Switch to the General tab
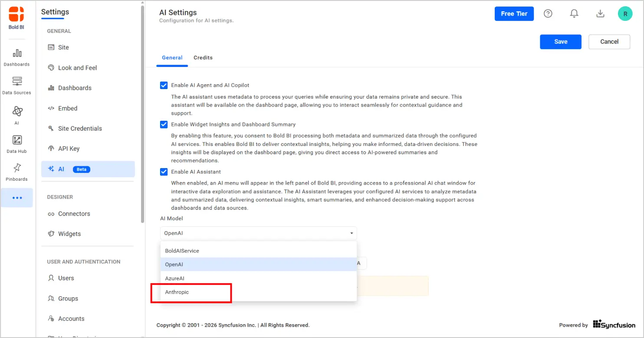This screenshot has height=338, width=644. [172, 57]
